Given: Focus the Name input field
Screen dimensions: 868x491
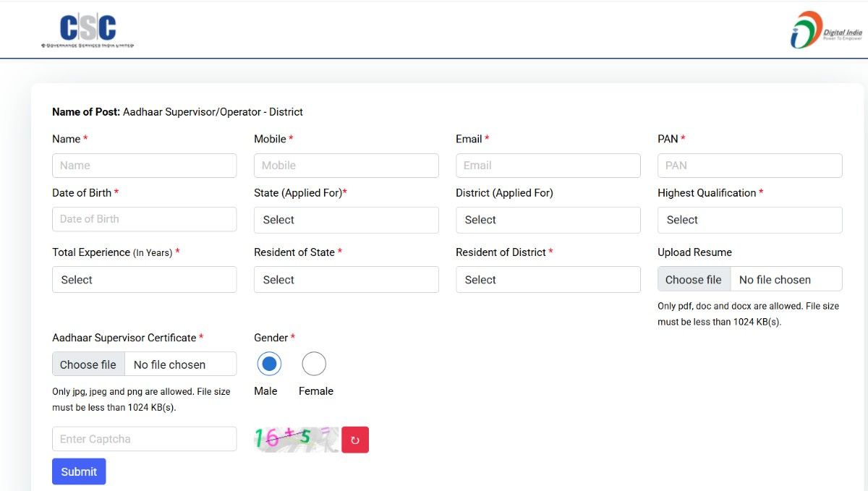Looking at the screenshot, I should pos(144,166).
